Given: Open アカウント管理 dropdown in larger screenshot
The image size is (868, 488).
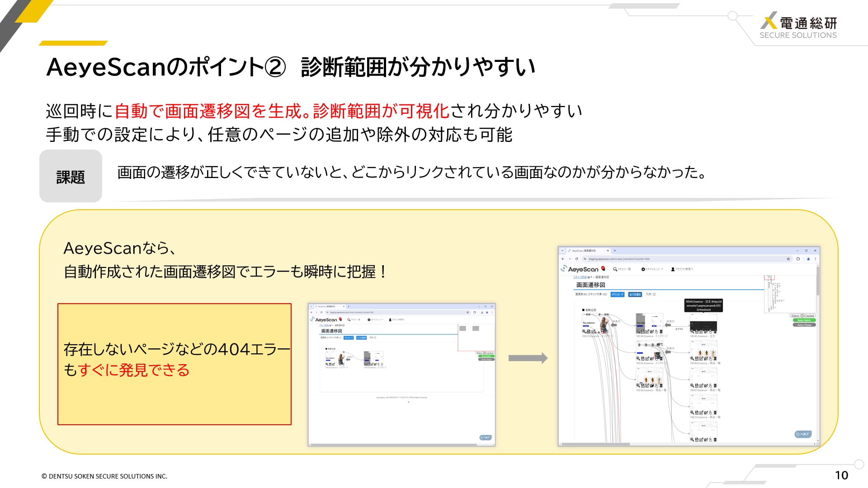Looking at the screenshot, I should 682,269.
